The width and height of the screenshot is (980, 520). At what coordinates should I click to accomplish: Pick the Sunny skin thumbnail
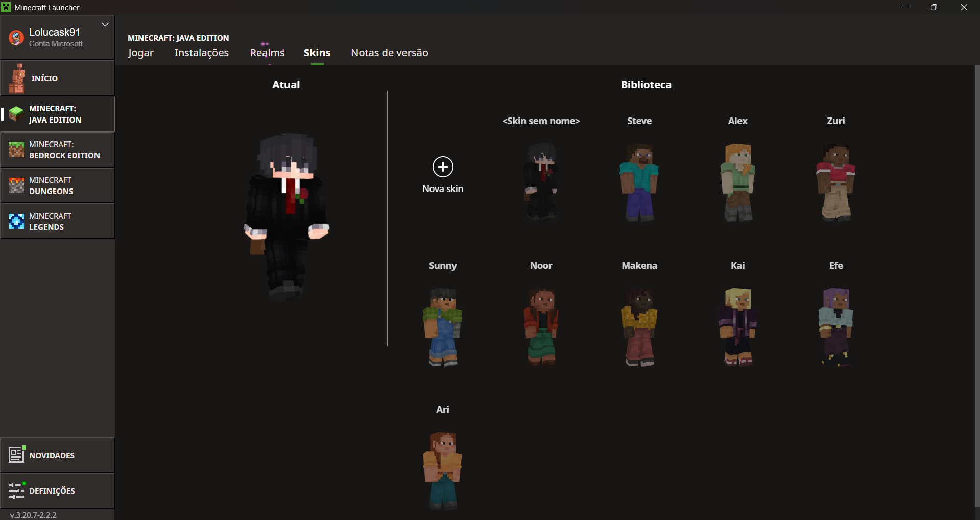pos(443,326)
